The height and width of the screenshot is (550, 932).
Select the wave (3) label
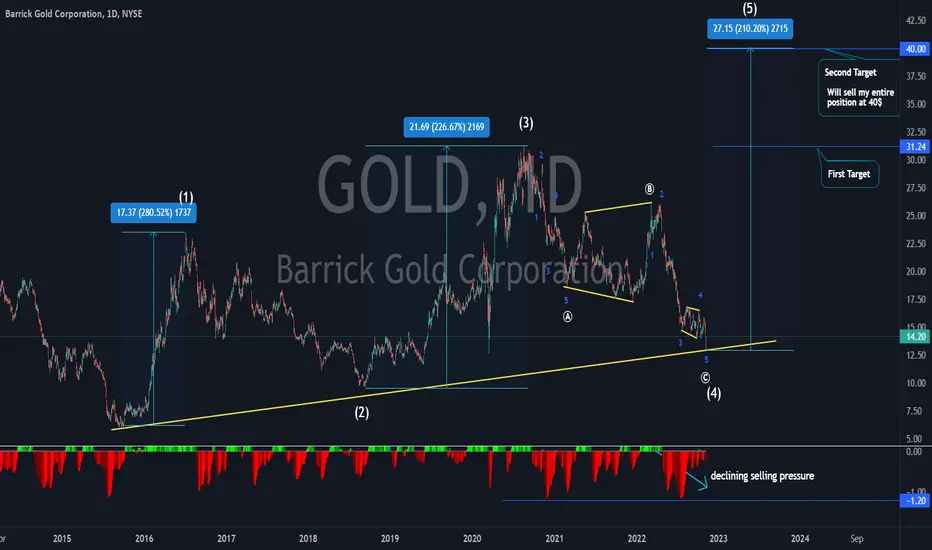pyautogui.click(x=526, y=122)
